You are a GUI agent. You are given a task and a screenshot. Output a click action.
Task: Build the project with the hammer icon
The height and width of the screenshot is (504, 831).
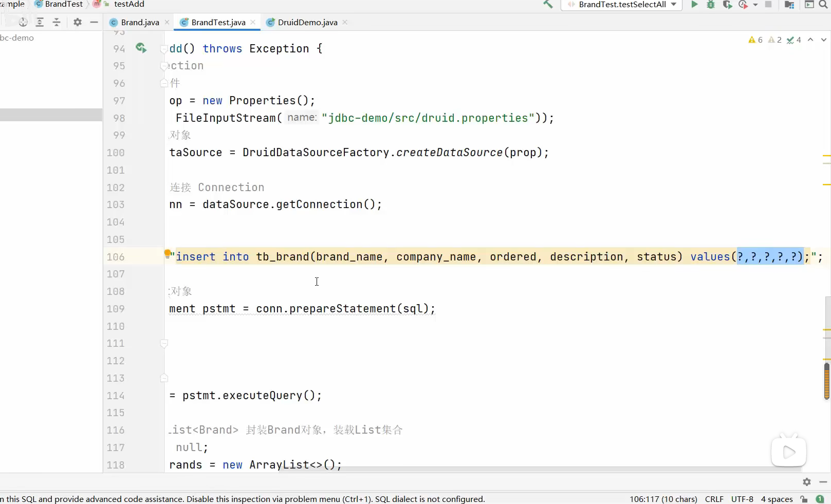[x=548, y=5]
